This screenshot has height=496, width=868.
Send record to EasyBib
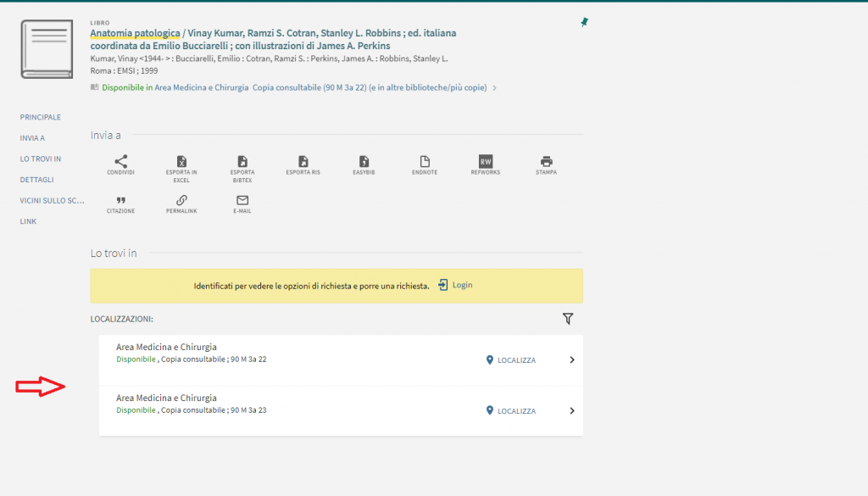[x=364, y=161]
